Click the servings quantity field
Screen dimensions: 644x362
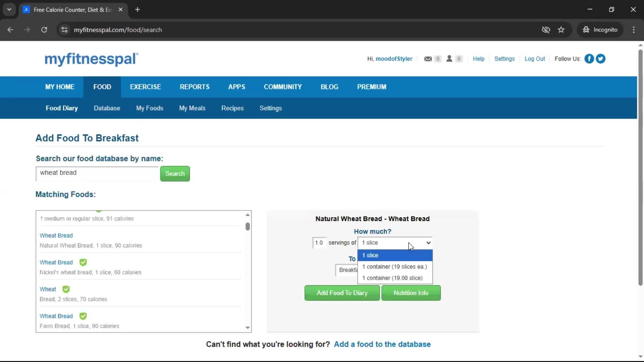tap(319, 243)
